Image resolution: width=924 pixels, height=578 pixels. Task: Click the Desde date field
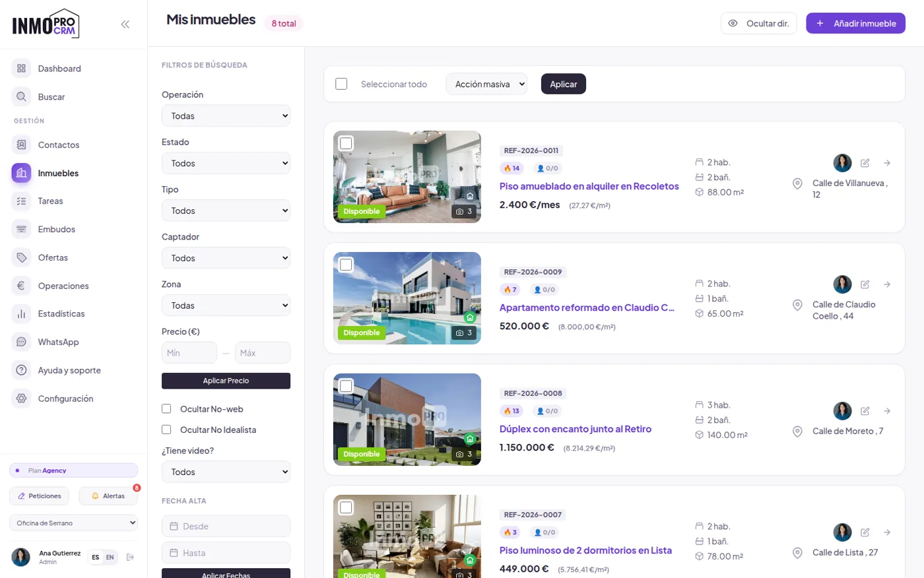click(226, 527)
